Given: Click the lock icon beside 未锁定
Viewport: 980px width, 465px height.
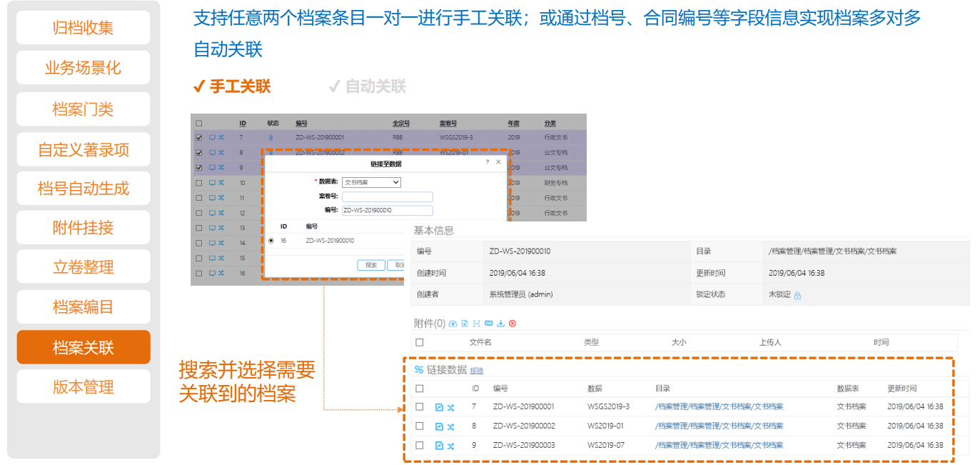Looking at the screenshot, I should pyautogui.click(x=797, y=295).
